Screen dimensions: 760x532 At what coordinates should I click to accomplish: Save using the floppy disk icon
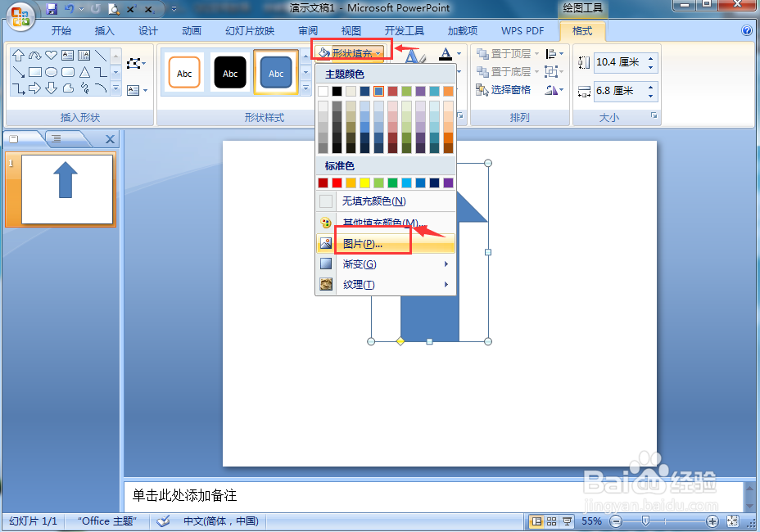click(x=52, y=9)
